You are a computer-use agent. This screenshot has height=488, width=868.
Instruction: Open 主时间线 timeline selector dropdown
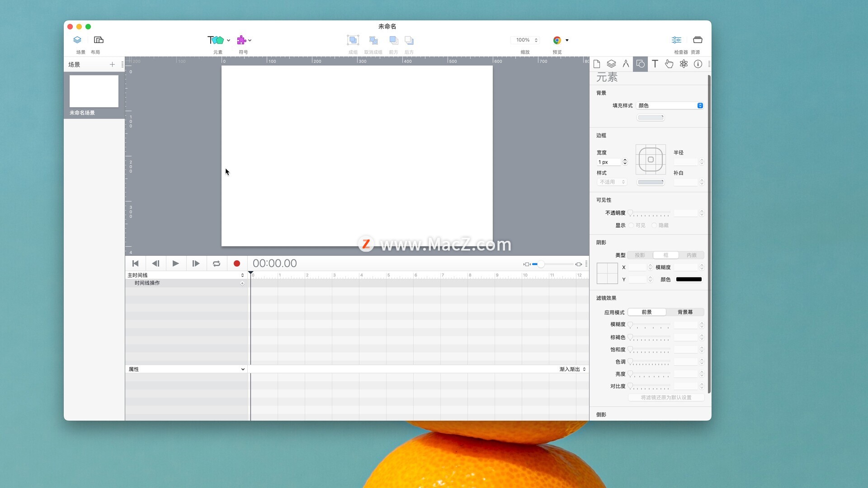click(x=186, y=275)
